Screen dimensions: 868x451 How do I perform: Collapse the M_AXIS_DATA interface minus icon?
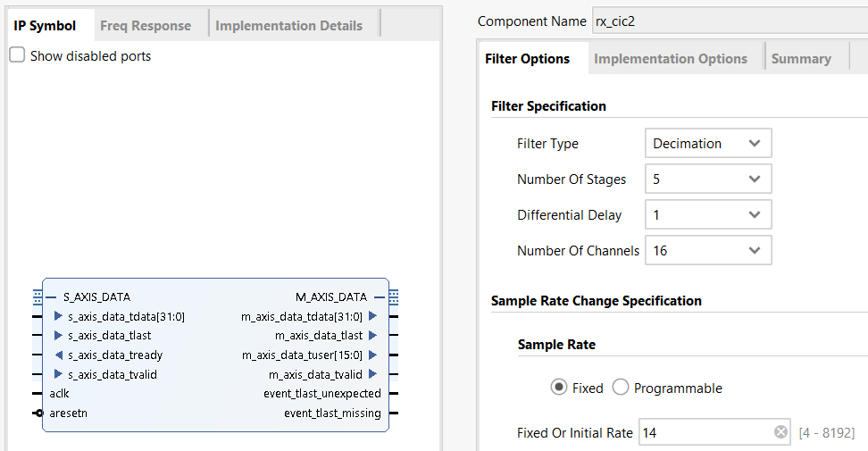380,296
